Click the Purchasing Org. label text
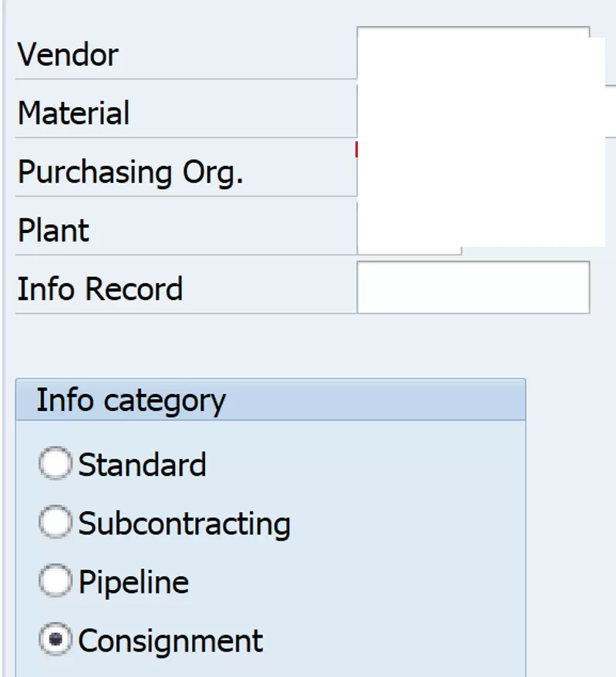616x677 pixels. pyautogui.click(x=130, y=173)
